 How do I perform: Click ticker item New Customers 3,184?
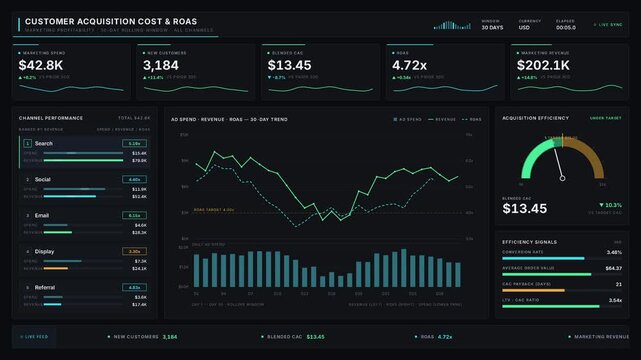pyautogui.click(x=142, y=337)
